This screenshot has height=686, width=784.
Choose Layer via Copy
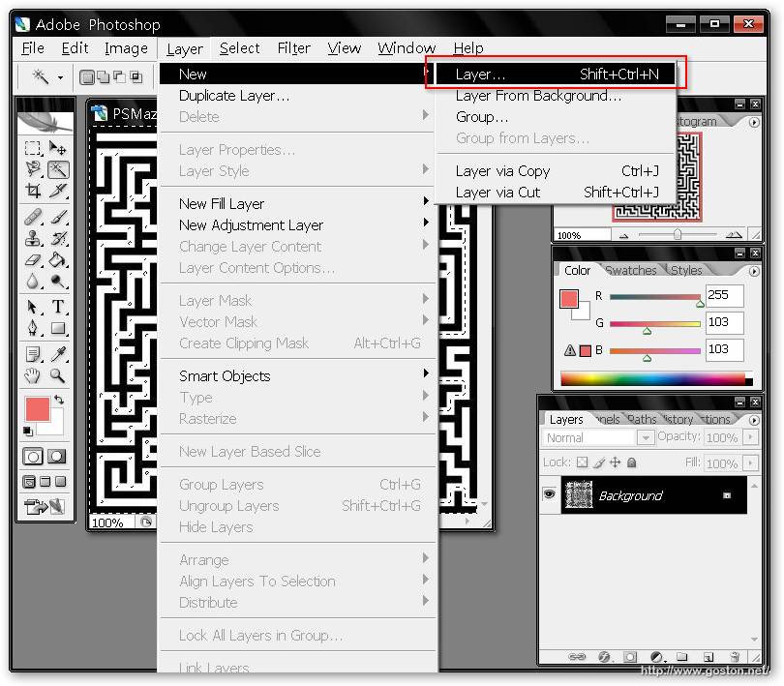point(556,171)
